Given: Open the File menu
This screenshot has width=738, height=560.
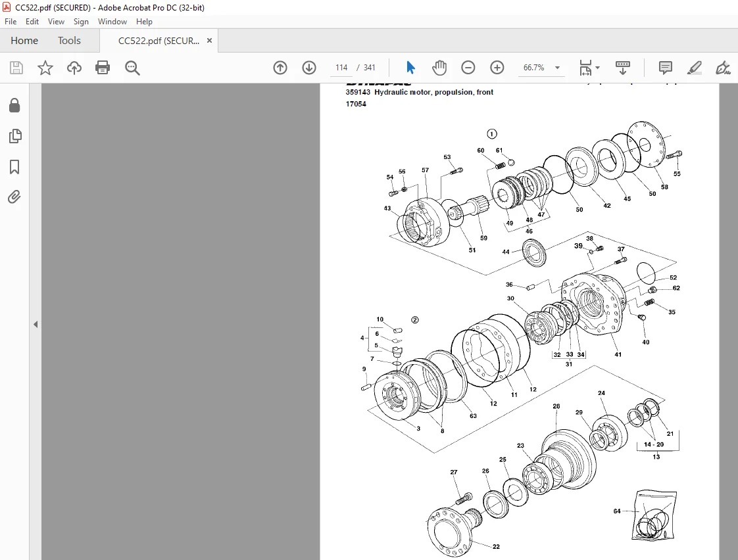Looking at the screenshot, I should coord(11,22).
